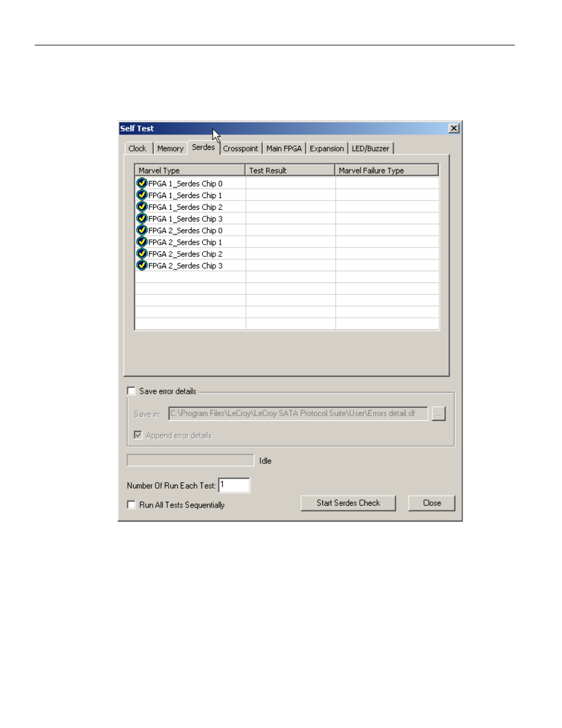Click the Marvel Type column header
This screenshot has height=728, width=562.
pos(190,170)
